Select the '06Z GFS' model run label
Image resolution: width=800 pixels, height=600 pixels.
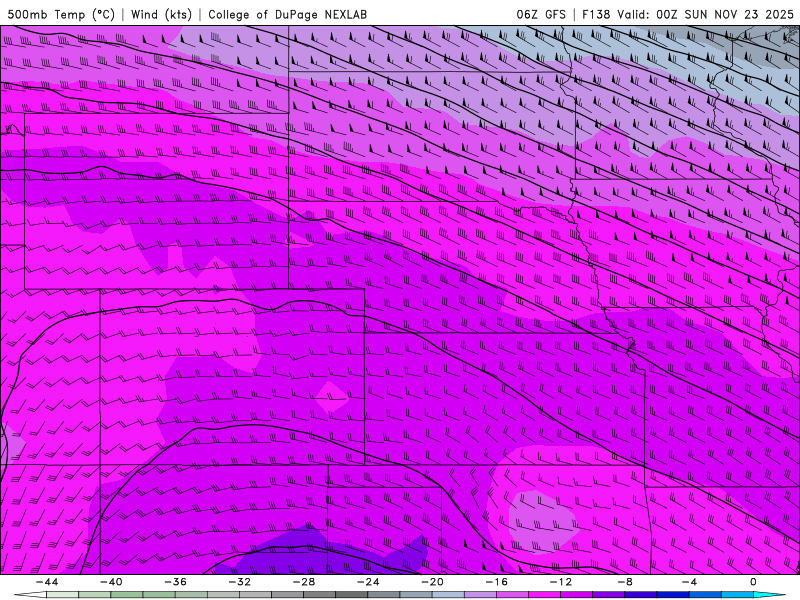coord(541,14)
